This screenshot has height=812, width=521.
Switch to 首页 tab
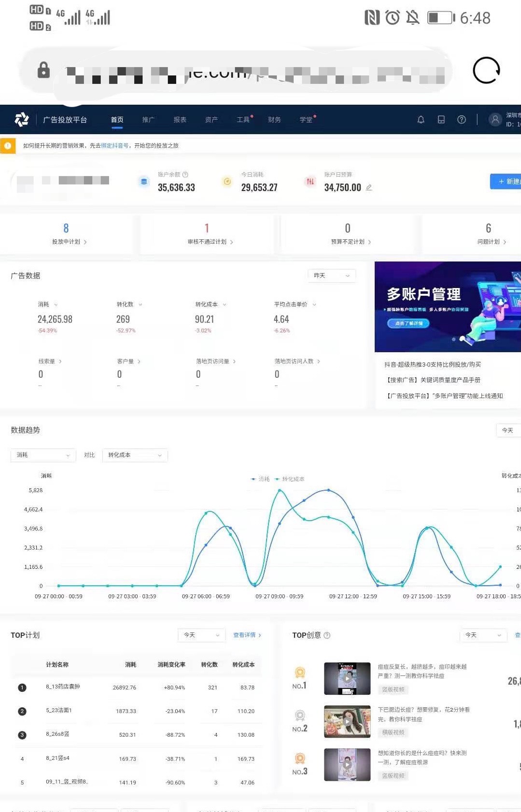[117, 120]
